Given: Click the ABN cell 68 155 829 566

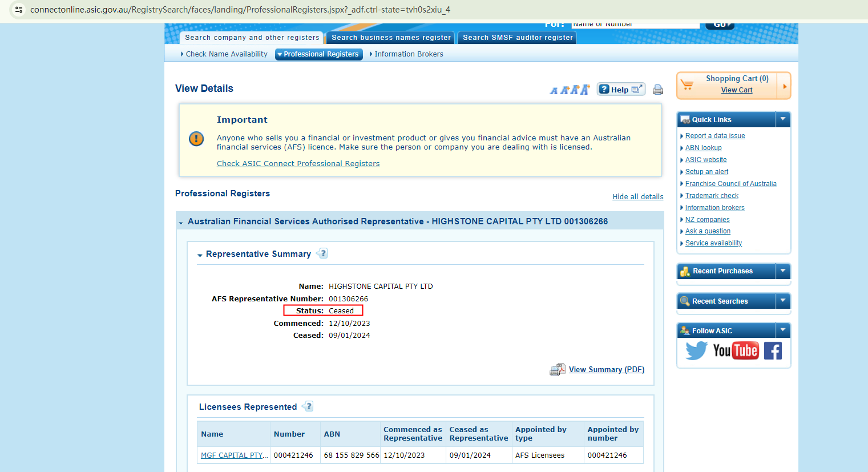Looking at the screenshot, I should click(352, 455).
